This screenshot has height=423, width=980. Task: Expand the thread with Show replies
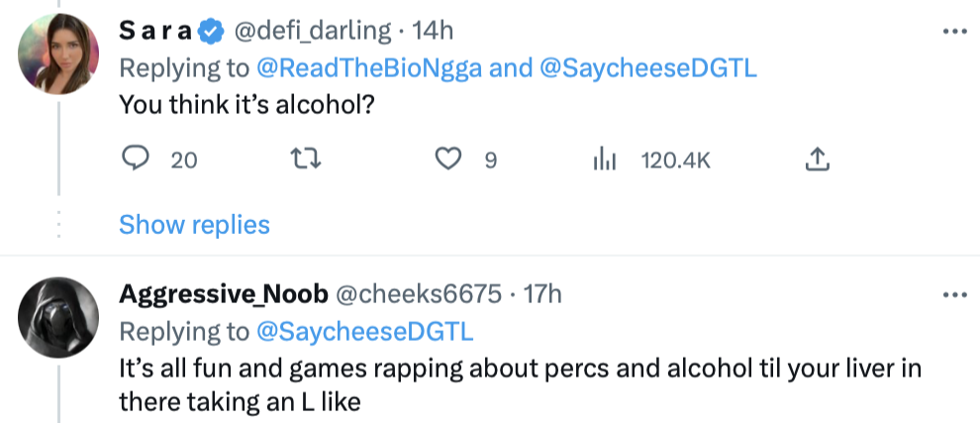pyautogui.click(x=194, y=225)
